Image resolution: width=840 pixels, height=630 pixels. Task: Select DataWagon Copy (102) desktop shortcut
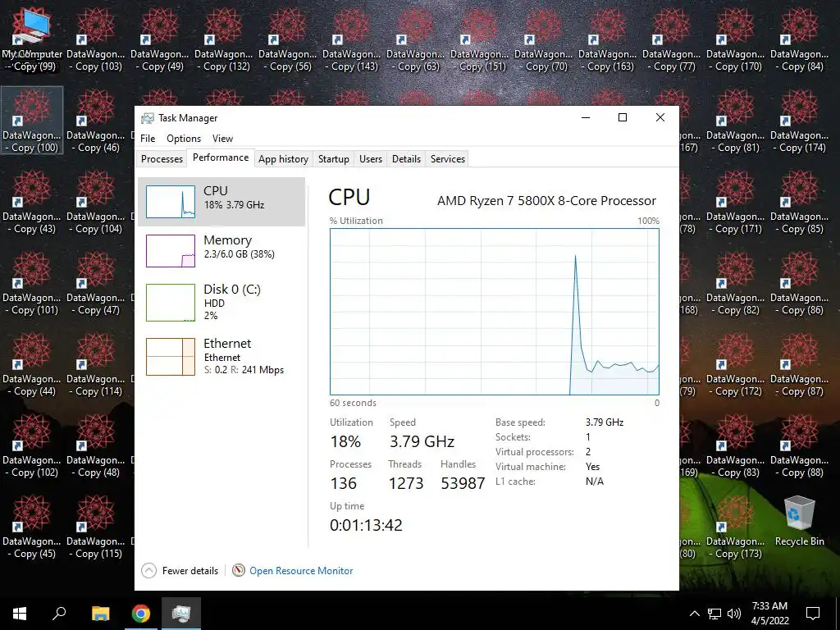coord(32,445)
